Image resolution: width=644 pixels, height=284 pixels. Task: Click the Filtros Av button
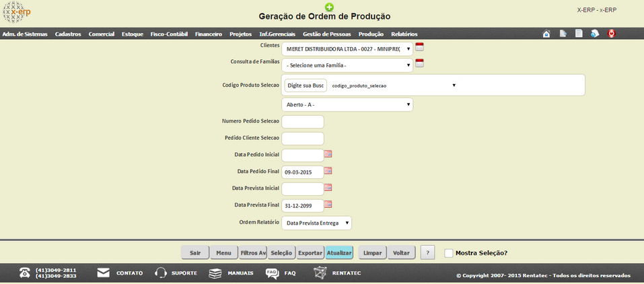click(x=252, y=253)
